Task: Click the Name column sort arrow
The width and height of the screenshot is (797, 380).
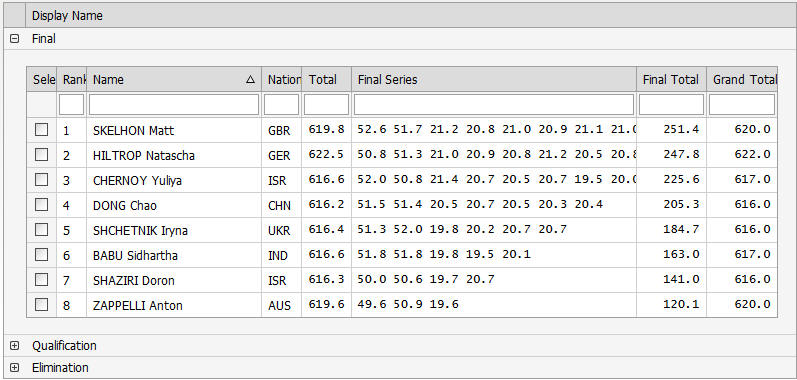Action: click(x=250, y=80)
